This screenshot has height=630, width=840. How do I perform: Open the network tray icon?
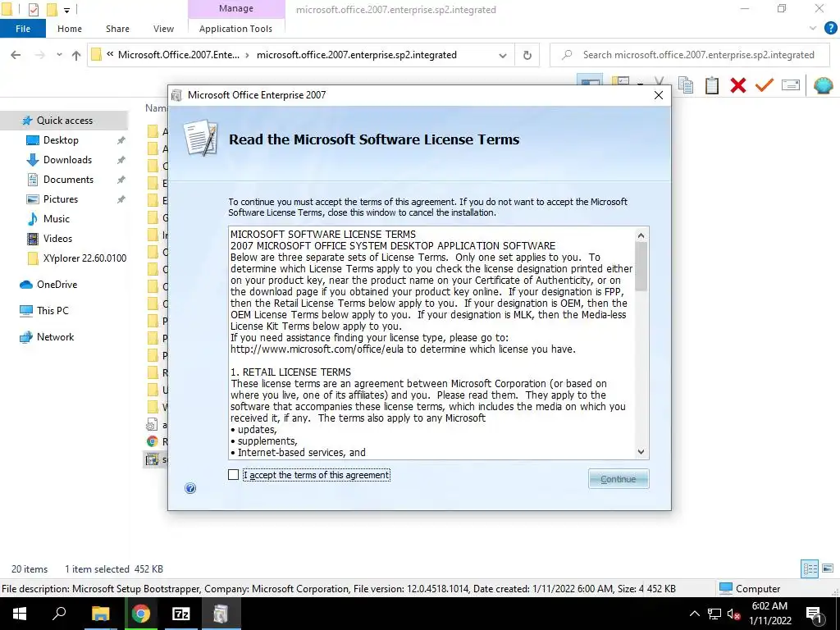click(x=714, y=614)
